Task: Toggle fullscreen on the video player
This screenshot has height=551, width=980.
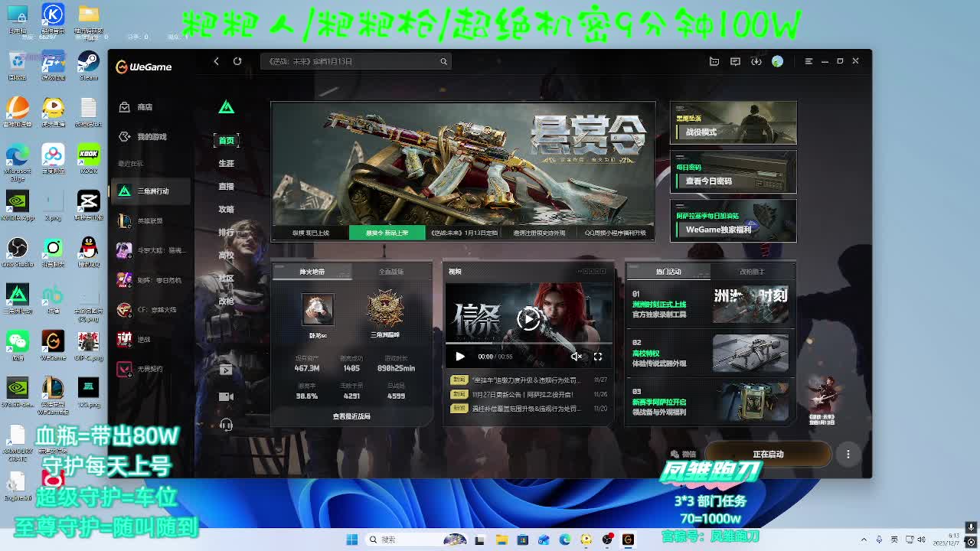Action: (x=598, y=356)
